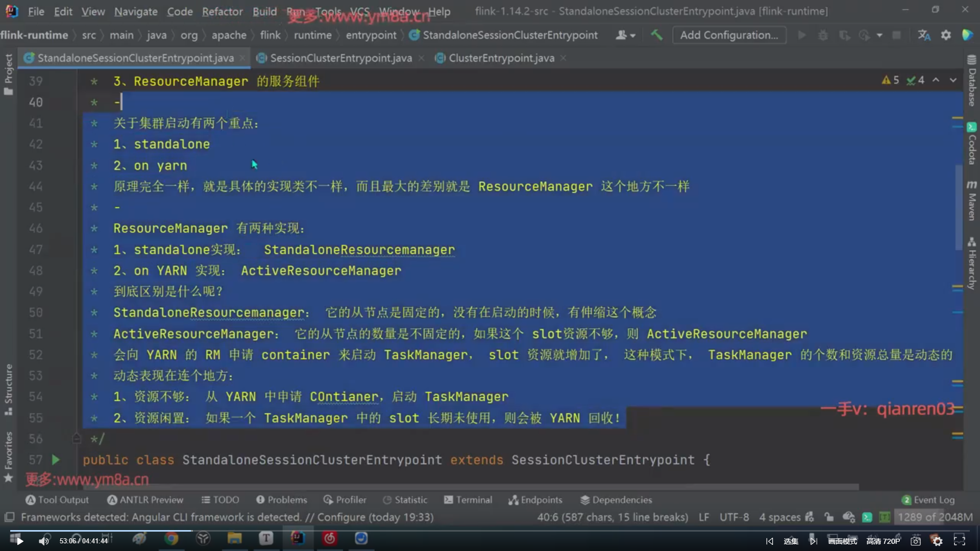
Task: Open the Event Log panel
Action: point(928,500)
